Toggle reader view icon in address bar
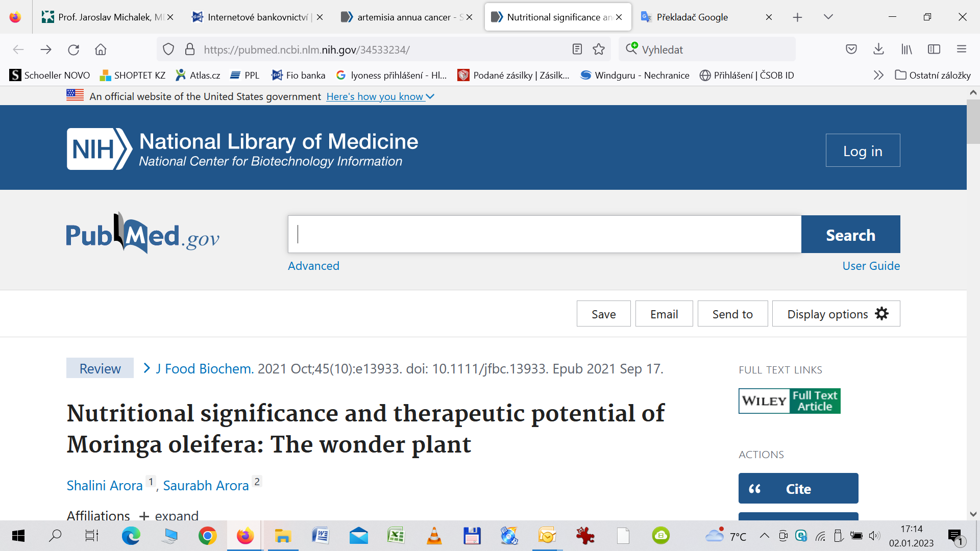This screenshot has width=980, height=551. [x=577, y=49]
